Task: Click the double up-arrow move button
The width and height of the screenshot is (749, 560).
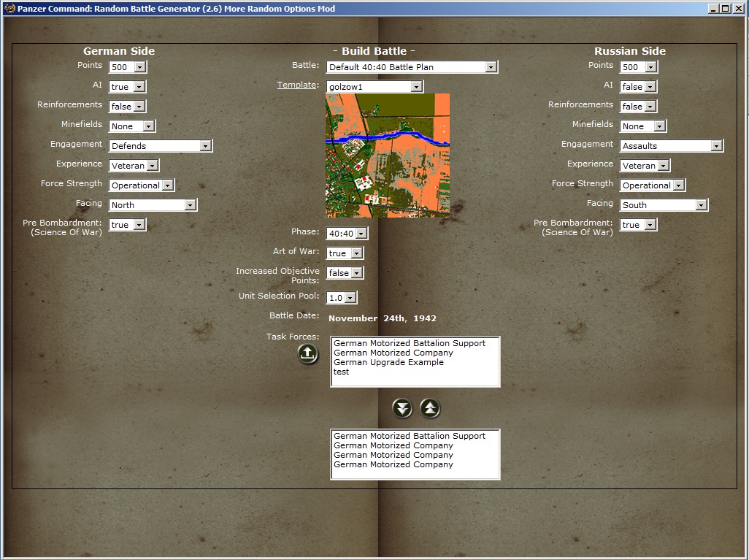Action: pyautogui.click(x=430, y=409)
